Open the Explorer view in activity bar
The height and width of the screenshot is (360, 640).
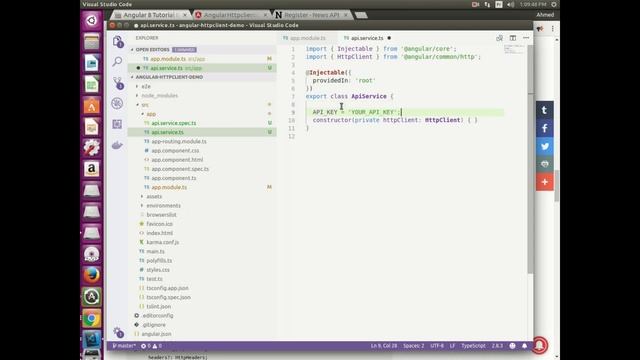tap(118, 41)
